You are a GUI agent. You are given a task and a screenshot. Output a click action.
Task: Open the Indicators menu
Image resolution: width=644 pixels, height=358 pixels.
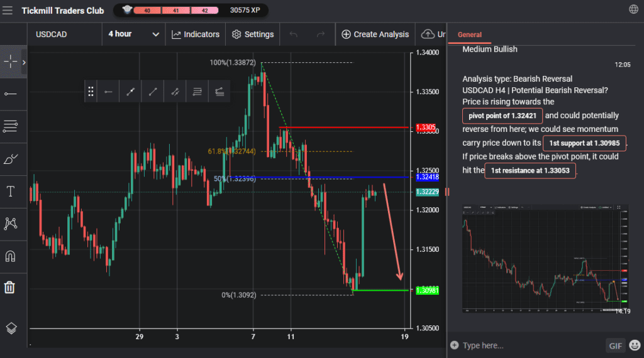[196, 35]
